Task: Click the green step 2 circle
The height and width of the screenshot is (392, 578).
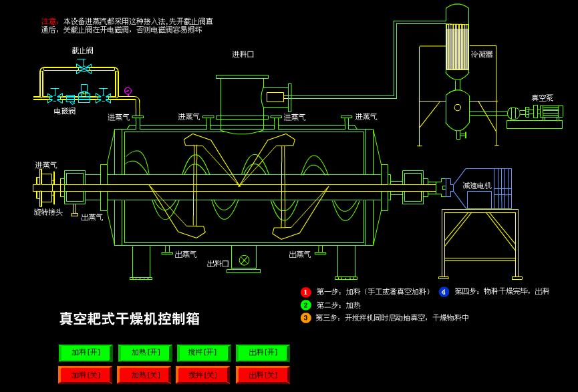Action: click(305, 305)
